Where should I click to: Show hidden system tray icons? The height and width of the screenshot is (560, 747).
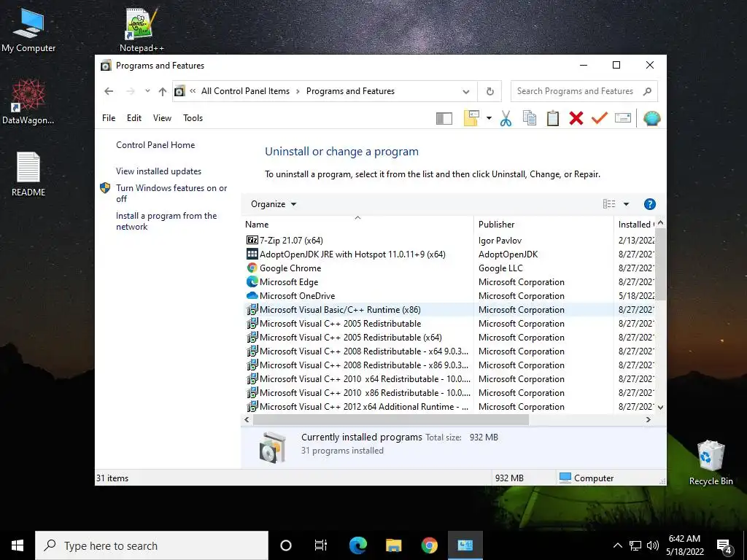[x=617, y=545]
